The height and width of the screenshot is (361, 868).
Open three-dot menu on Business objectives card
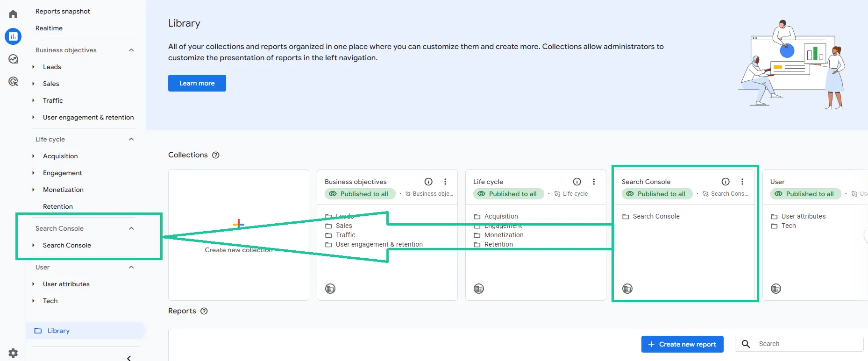(x=445, y=182)
